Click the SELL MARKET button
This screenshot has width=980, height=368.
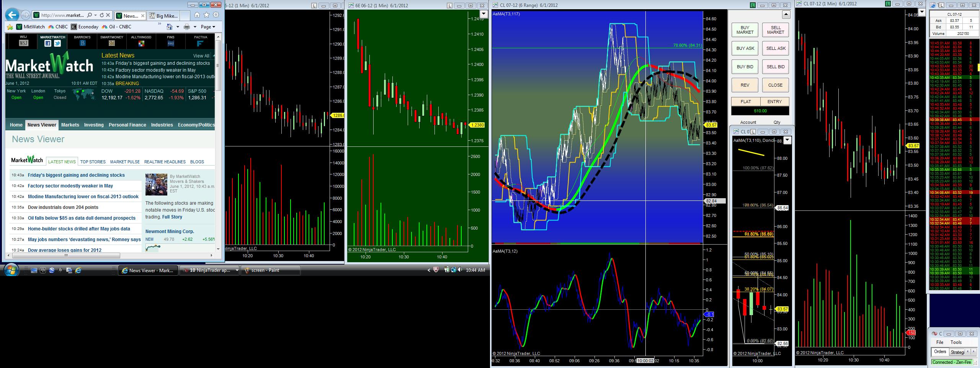[x=776, y=30]
